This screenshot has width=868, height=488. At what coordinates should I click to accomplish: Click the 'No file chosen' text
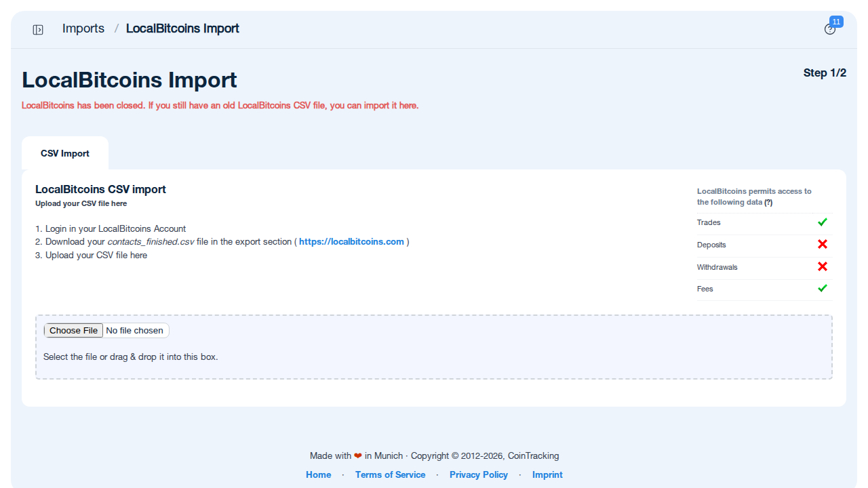(134, 330)
